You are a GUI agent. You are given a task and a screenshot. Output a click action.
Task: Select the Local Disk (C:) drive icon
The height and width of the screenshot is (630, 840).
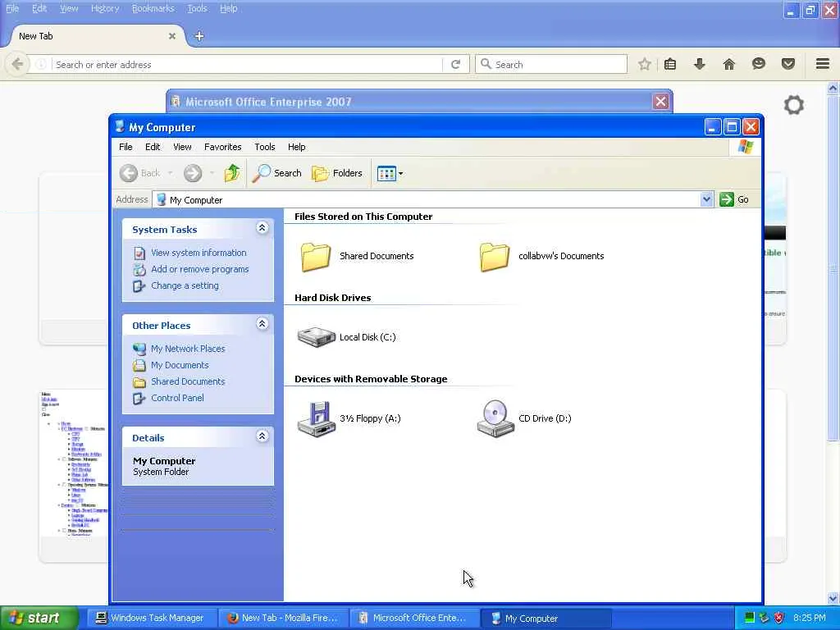pos(316,337)
